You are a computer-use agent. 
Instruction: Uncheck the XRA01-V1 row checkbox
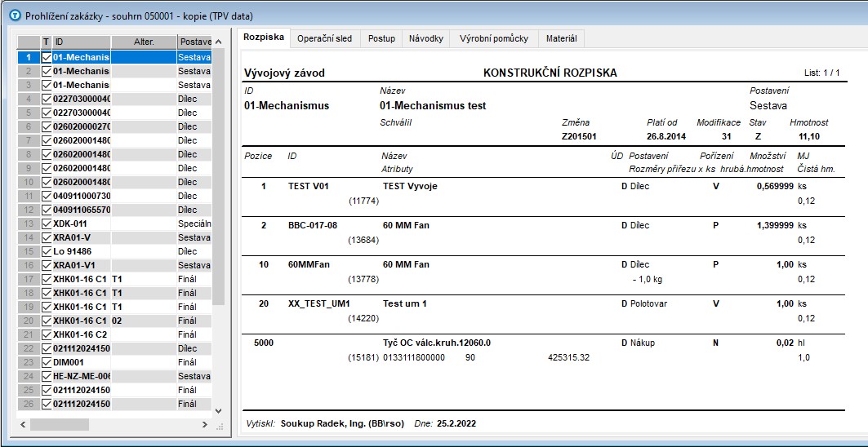point(47,265)
